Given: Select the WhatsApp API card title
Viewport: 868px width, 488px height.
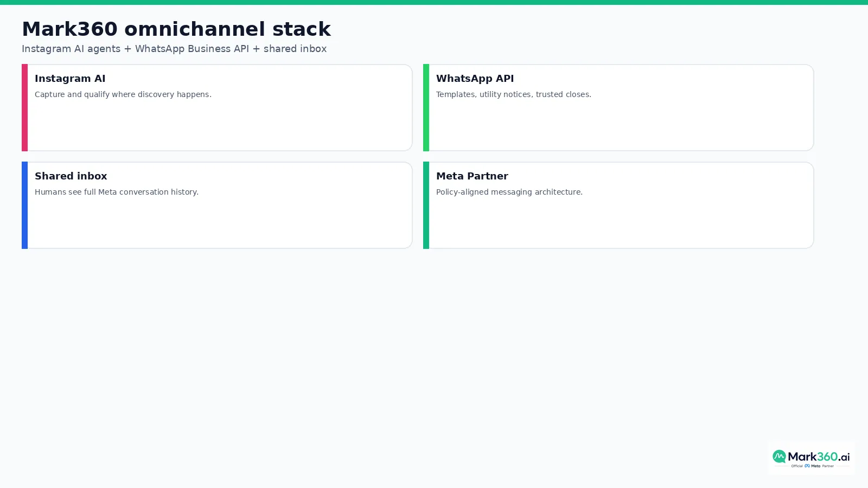Looking at the screenshot, I should 475,79.
